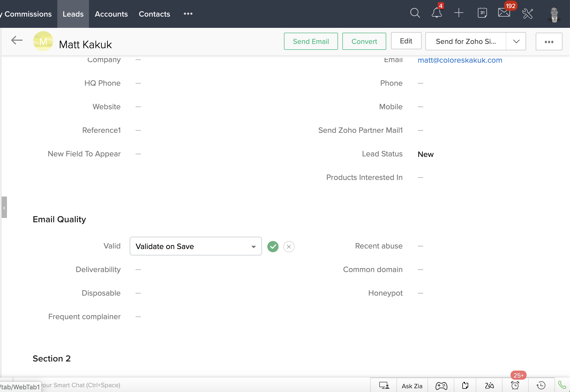Click the Convert button
Screen dimensions: 570x392
(x=364, y=42)
